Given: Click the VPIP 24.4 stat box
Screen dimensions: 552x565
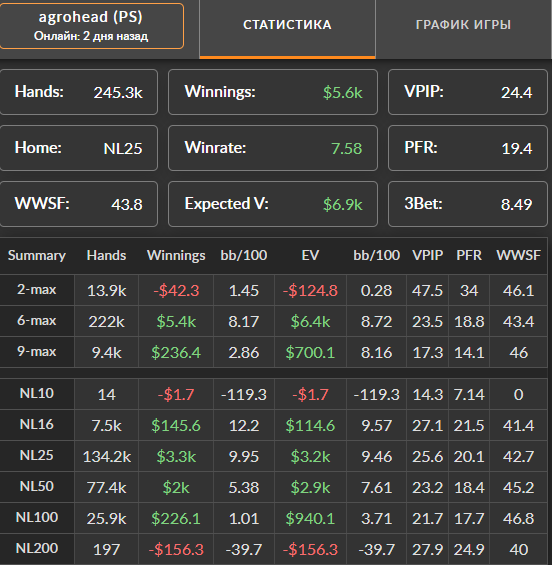Looking at the screenshot, I should click(x=468, y=92).
